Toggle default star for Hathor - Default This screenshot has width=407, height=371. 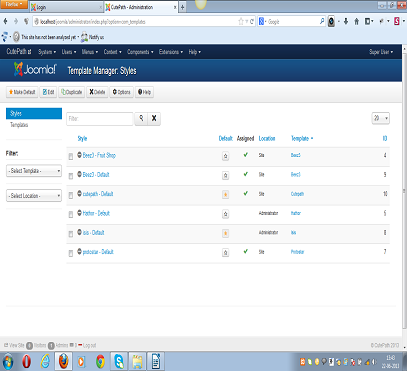pos(225,214)
